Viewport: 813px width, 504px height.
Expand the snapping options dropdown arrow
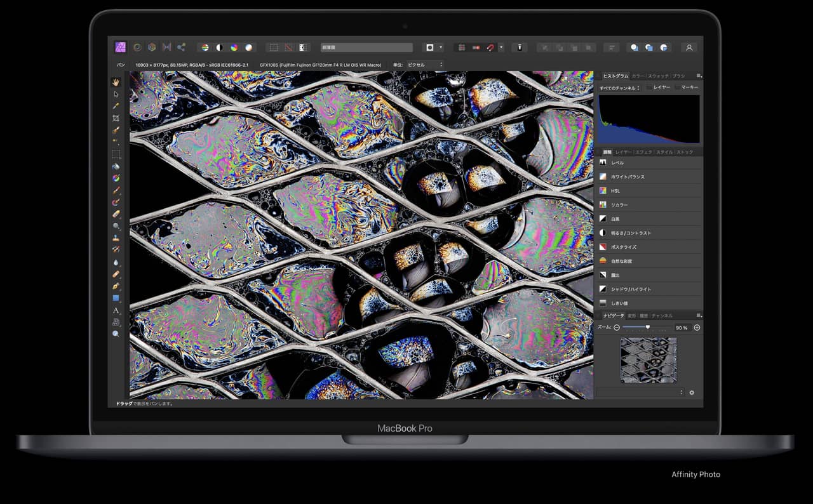501,47
